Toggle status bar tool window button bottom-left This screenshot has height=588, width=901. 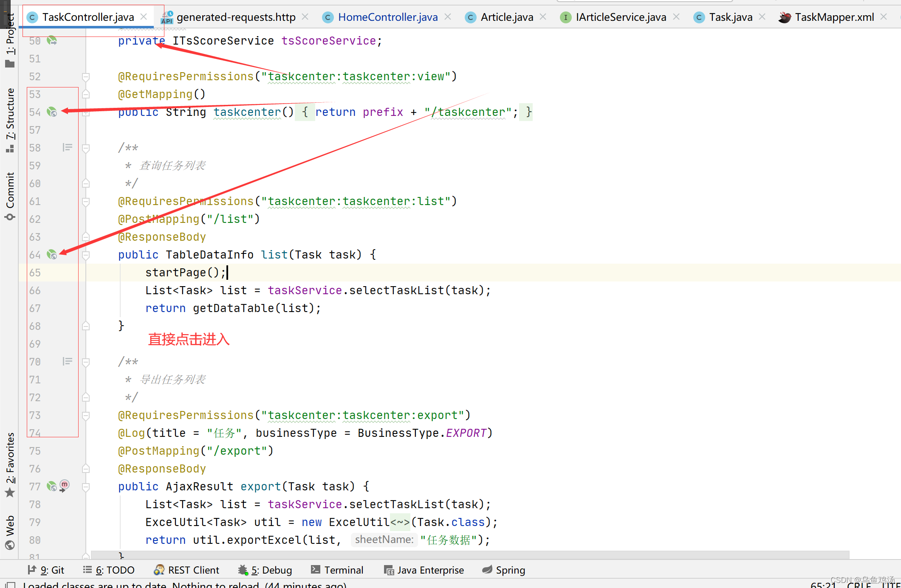click(x=11, y=585)
